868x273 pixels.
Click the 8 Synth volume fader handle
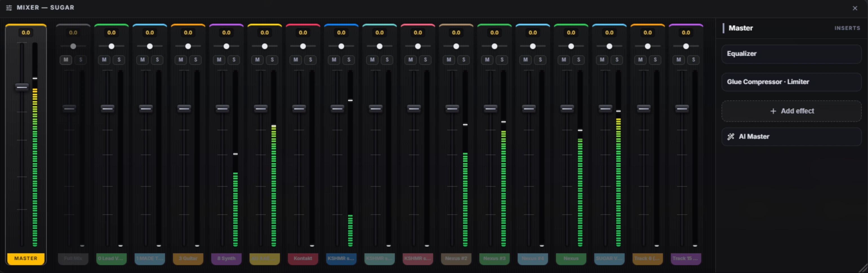[222, 108]
